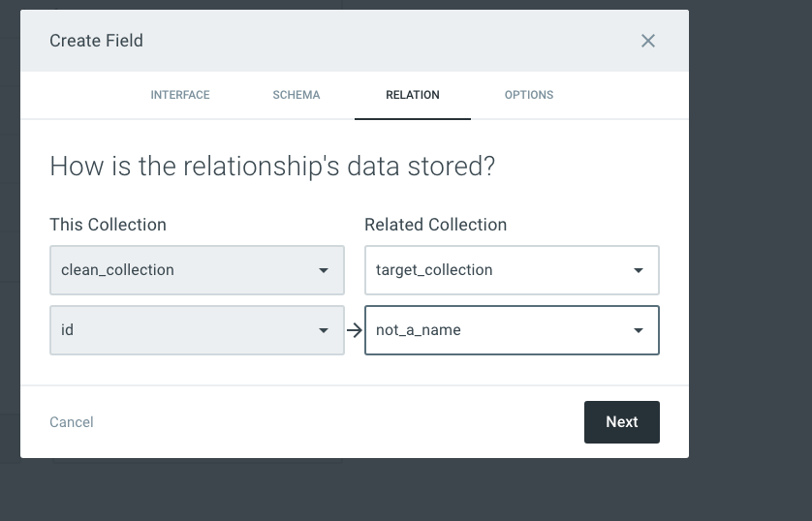Click the Cancel link
Viewport: 812px width, 521px height.
[72, 422]
